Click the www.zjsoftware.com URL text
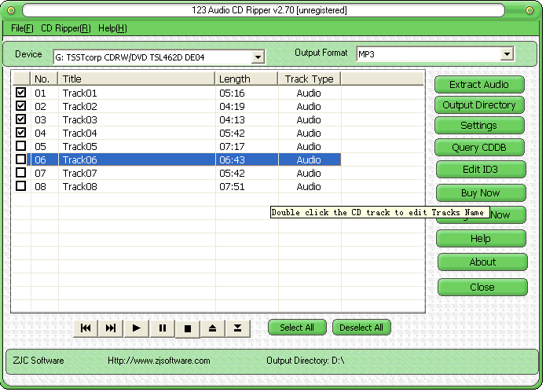Viewport: 546px width, 392px height. click(159, 361)
